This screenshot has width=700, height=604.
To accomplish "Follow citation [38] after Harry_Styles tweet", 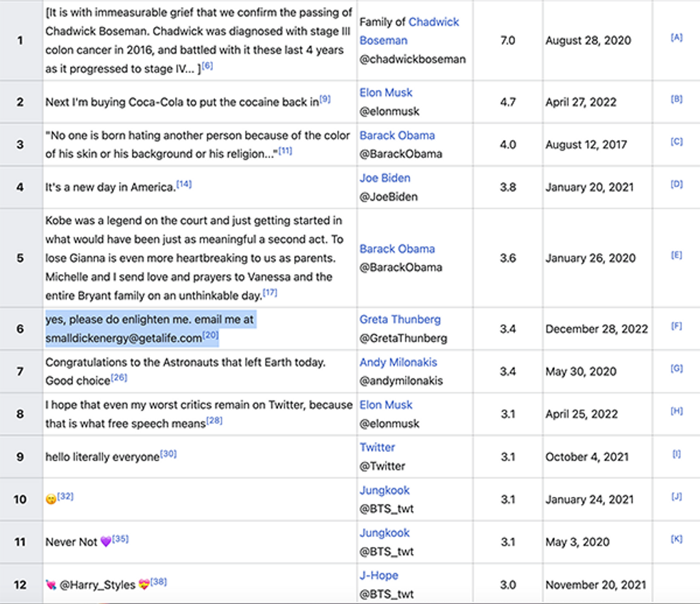I will (x=159, y=581).
